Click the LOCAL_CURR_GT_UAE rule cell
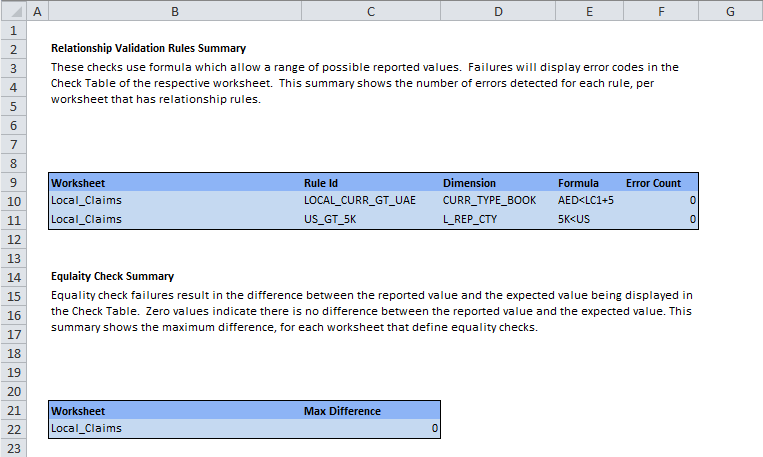Viewport: 763px width, 457px height. (x=359, y=201)
